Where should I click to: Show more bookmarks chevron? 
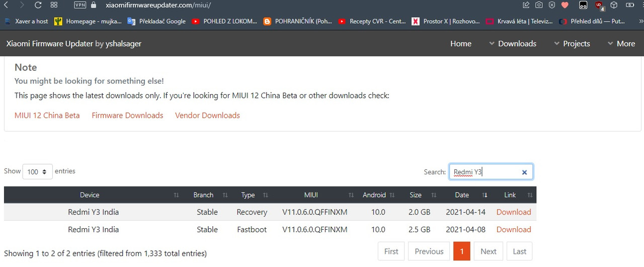coord(640,21)
